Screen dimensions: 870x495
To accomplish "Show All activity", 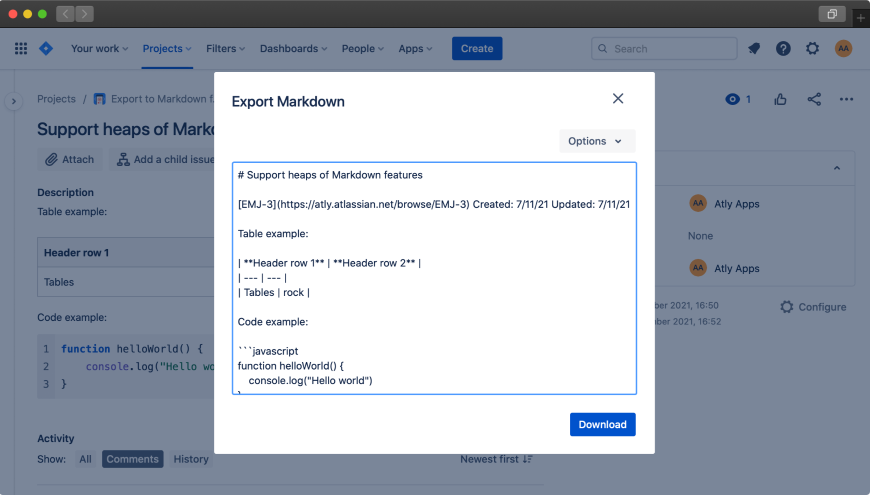I will 85,459.
